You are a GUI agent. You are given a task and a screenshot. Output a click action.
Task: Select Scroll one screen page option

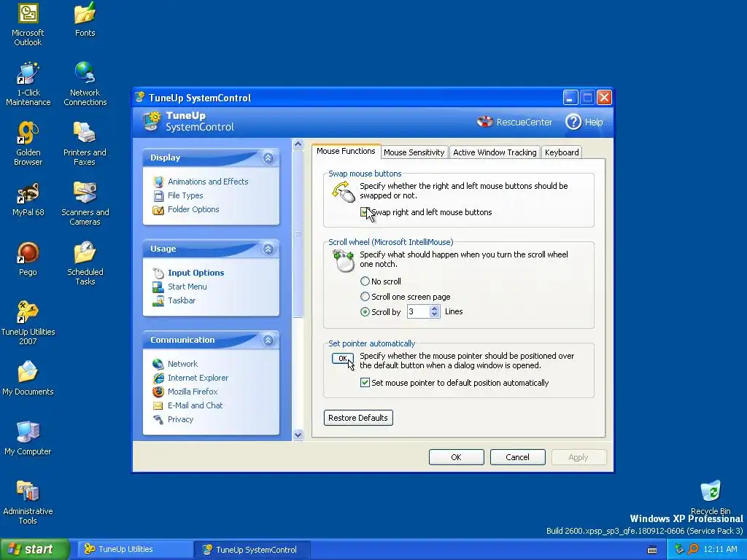pyautogui.click(x=365, y=297)
